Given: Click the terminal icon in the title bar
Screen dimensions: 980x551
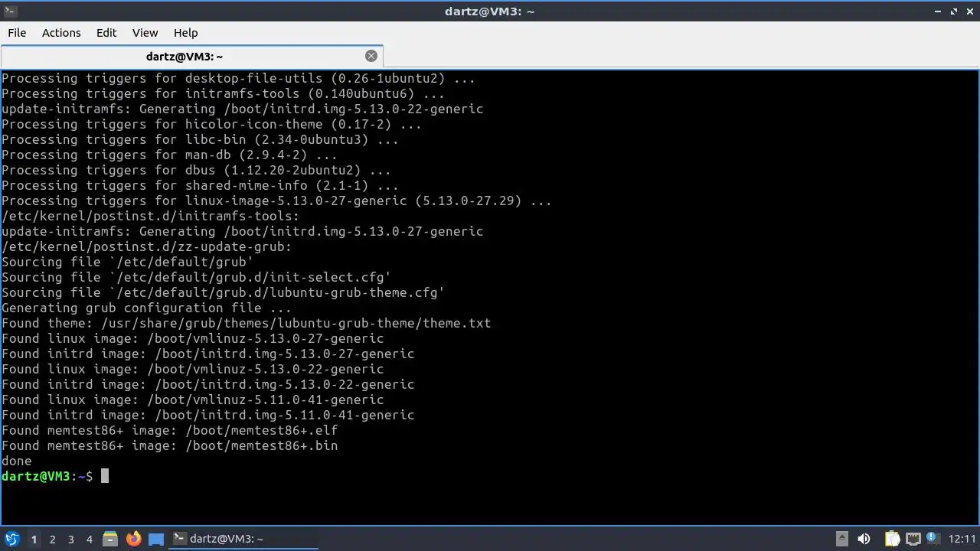Looking at the screenshot, I should (9, 11).
